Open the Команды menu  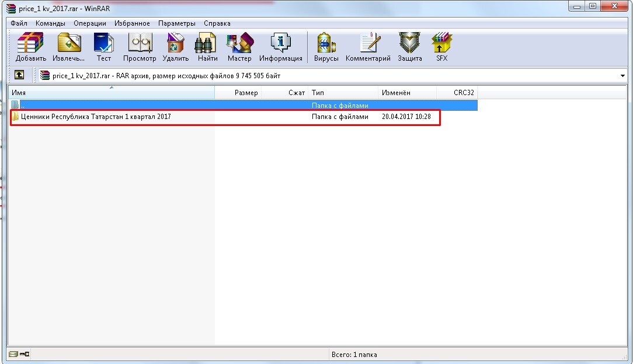click(x=50, y=23)
